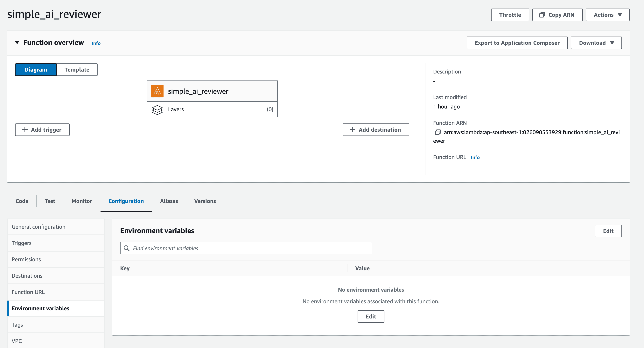The height and width of the screenshot is (348, 644).
Task: Click the '1 hour ago' last modified value
Action: coord(446,107)
